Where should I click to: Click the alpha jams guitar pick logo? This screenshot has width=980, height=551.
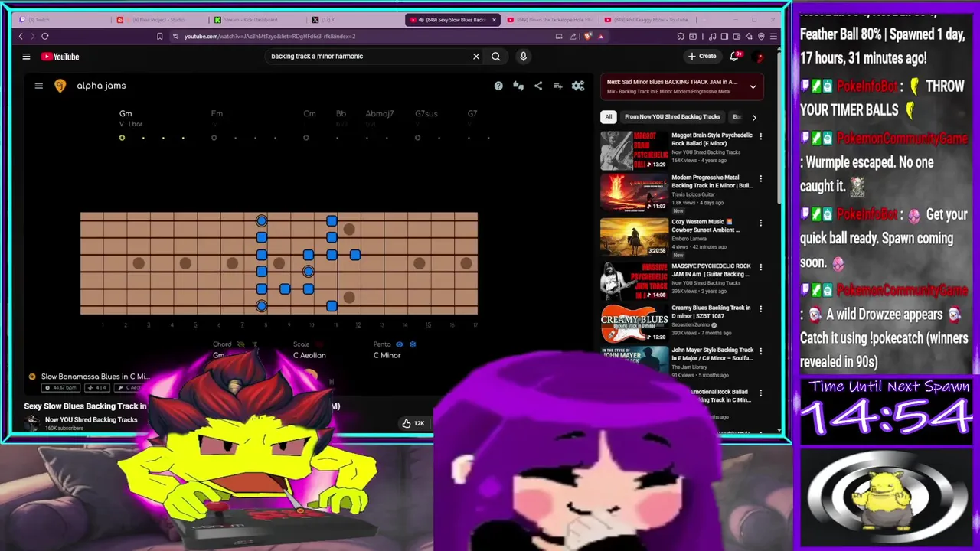[x=60, y=86]
